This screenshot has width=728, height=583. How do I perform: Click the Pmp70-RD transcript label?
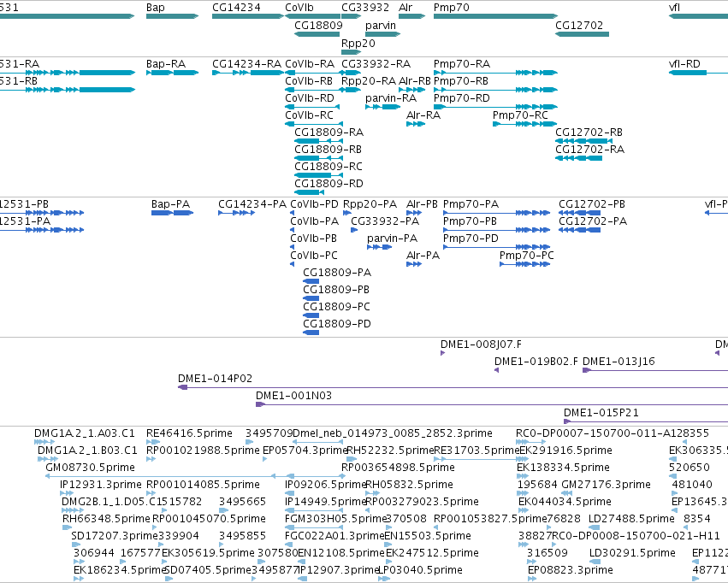tap(461, 97)
